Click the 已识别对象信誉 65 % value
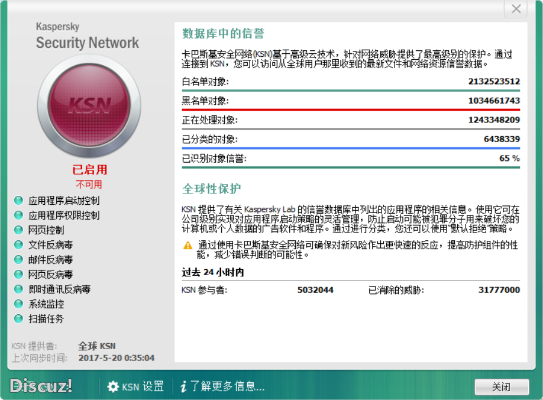The height and width of the screenshot is (400, 543). click(x=509, y=158)
